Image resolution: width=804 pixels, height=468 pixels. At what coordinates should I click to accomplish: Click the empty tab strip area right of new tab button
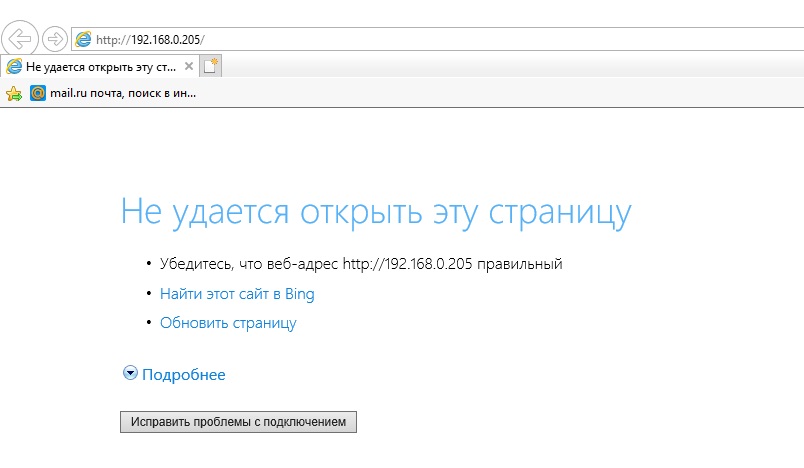[500, 66]
